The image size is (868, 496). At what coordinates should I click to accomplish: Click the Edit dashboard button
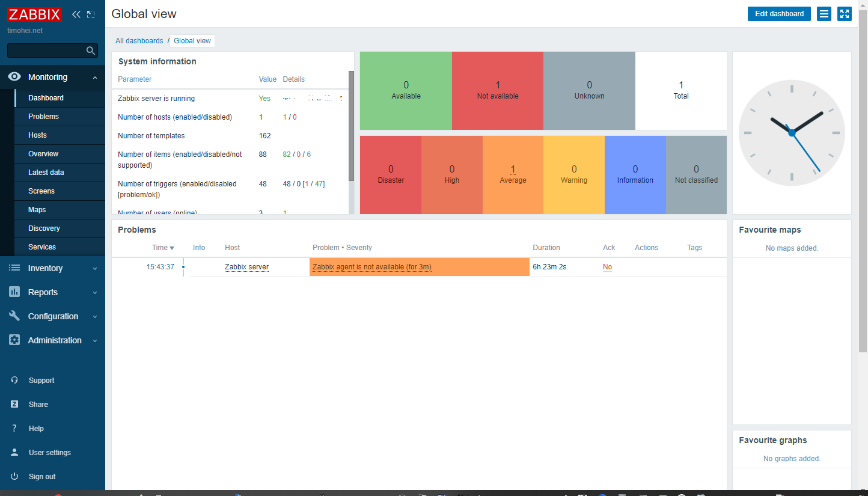[x=779, y=14]
